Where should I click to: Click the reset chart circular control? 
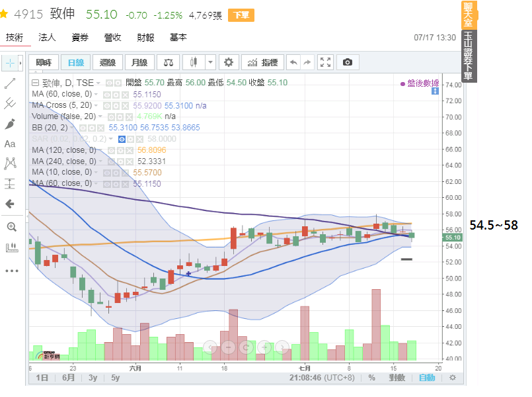[247, 347]
